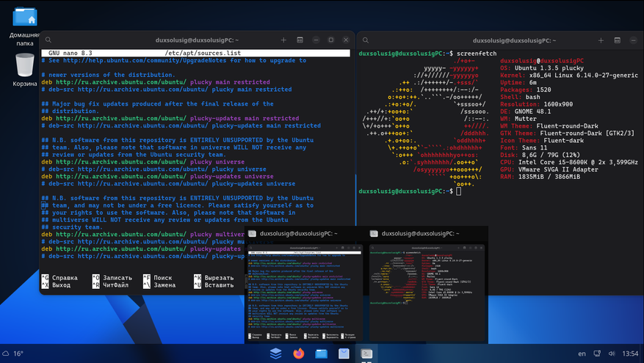Click the stacked layers icon in the taskbar
This screenshot has height=363, width=644.
tap(275, 353)
